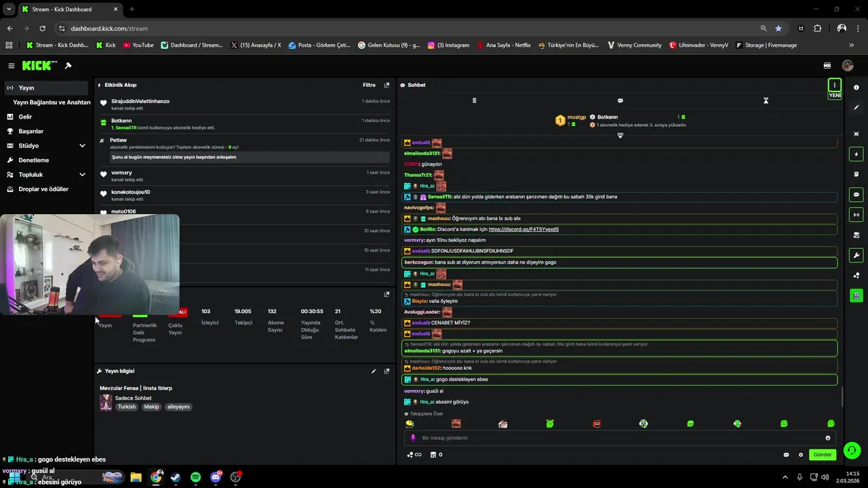Click the Turkish tag
This screenshot has height=488, width=868.
[127, 407]
